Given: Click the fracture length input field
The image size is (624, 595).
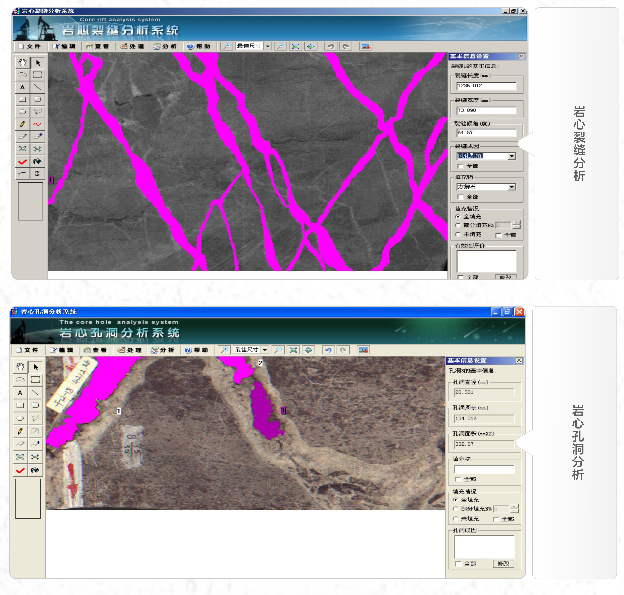Looking at the screenshot, I should [x=486, y=86].
